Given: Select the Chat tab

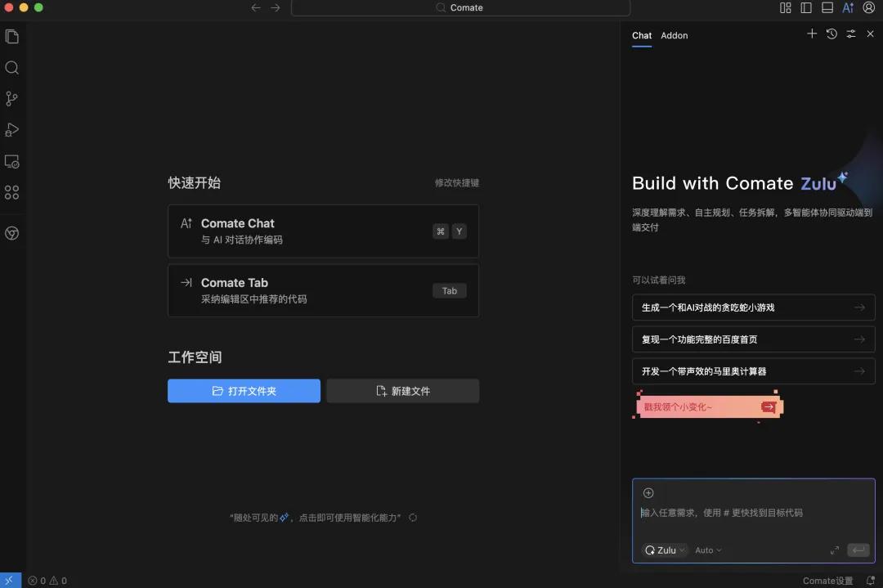Looking at the screenshot, I should pos(642,35).
